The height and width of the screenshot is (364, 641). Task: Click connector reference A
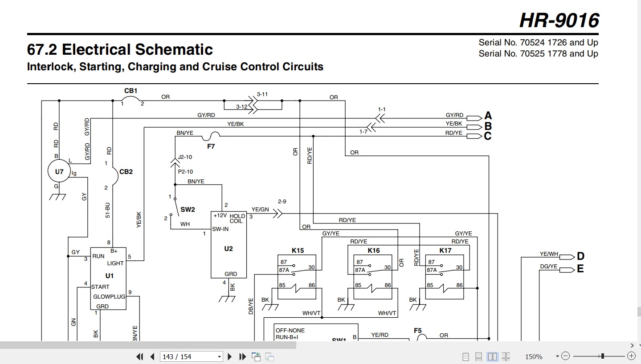[x=488, y=116]
